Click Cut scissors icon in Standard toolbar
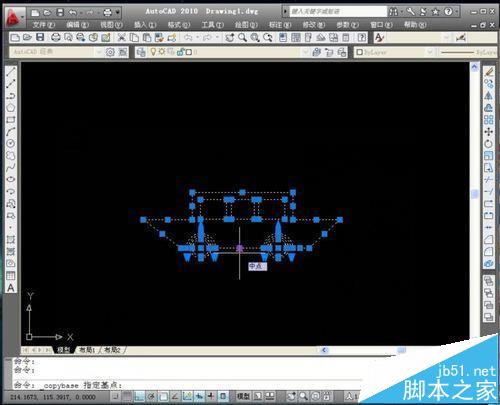 click(122, 37)
